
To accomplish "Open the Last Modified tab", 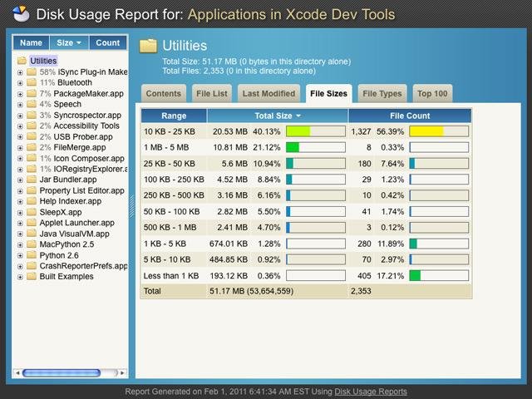I will click(x=268, y=94).
